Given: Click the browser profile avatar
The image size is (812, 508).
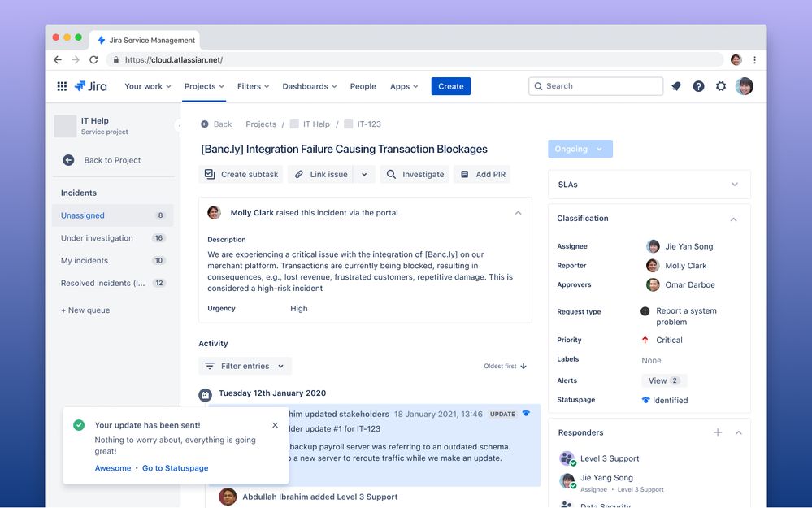Looking at the screenshot, I should tap(736, 59).
